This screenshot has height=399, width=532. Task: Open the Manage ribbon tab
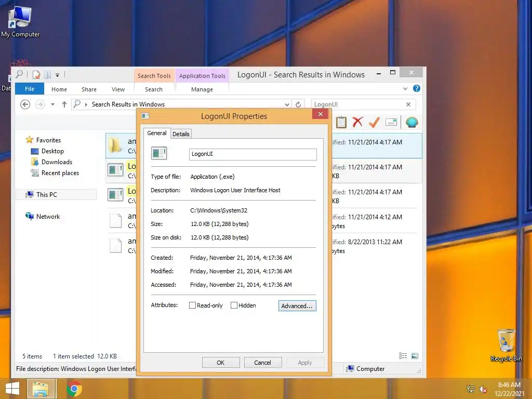[202, 89]
